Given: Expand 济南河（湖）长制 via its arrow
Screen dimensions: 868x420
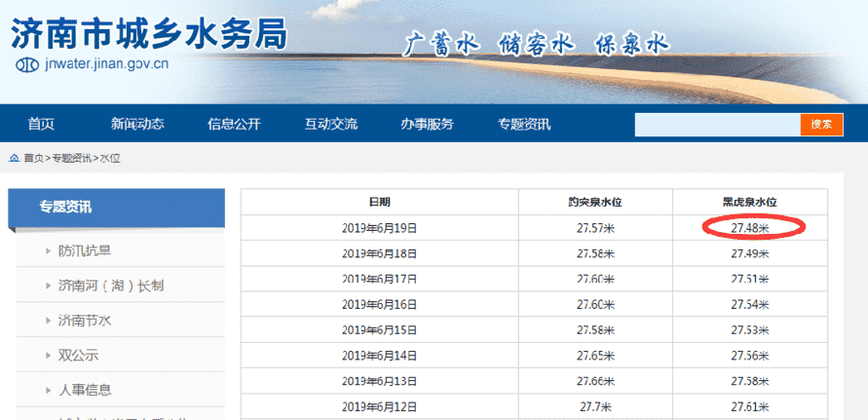Looking at the screenshot, I should [x=48, y=286].
